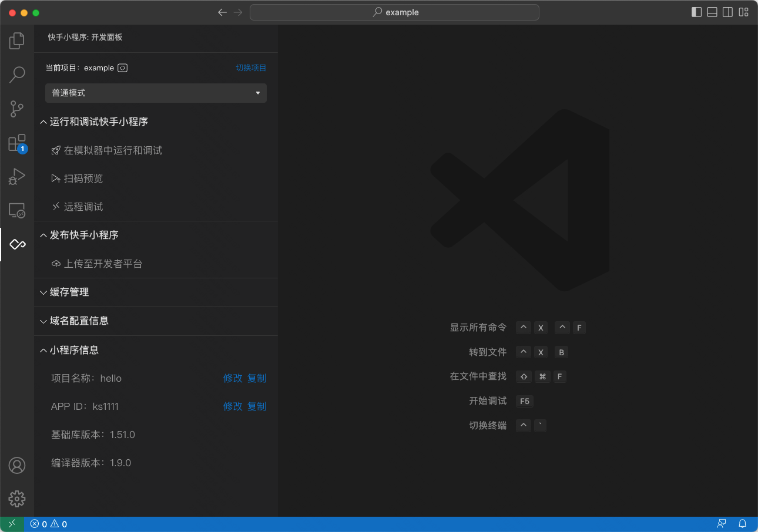Screen dimensions: 758x532
Task: Click the F5 key badge
Action: [x=525, y=401]
